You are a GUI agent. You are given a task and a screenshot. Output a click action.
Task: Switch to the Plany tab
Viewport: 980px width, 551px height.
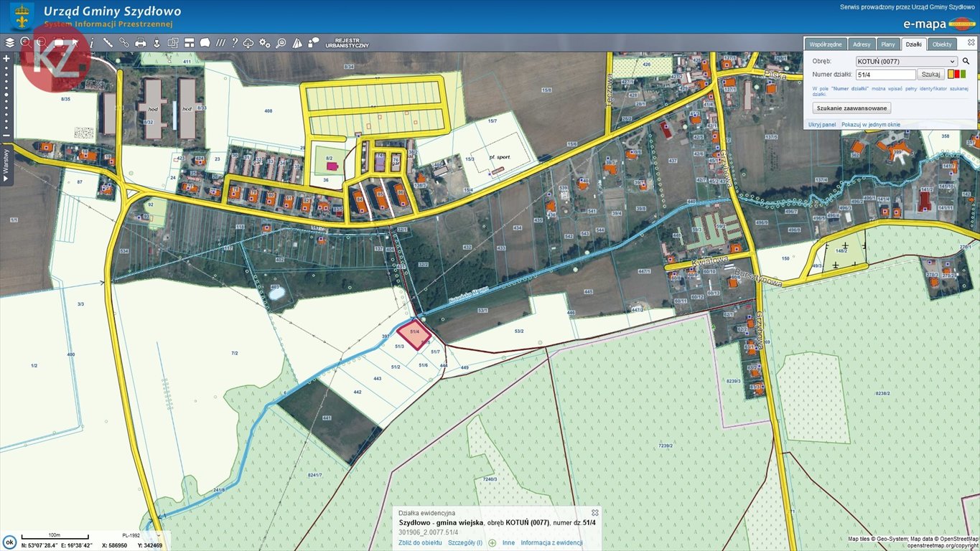(x=887, y=44)
